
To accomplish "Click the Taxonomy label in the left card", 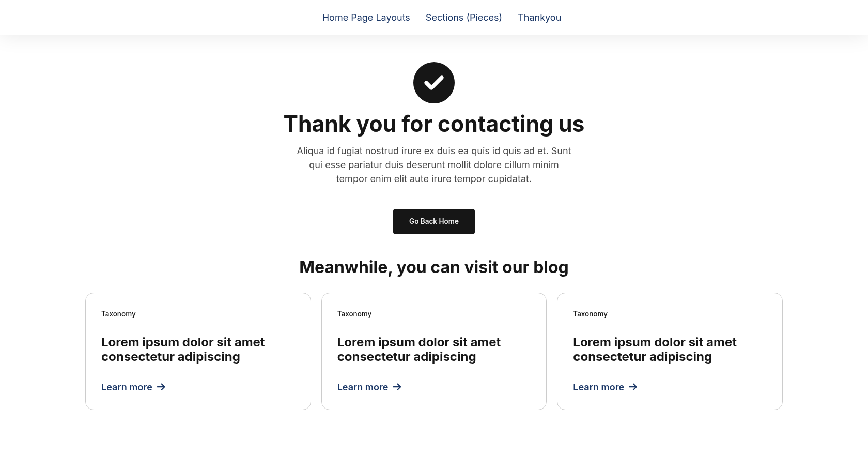I will pos(118,314).
